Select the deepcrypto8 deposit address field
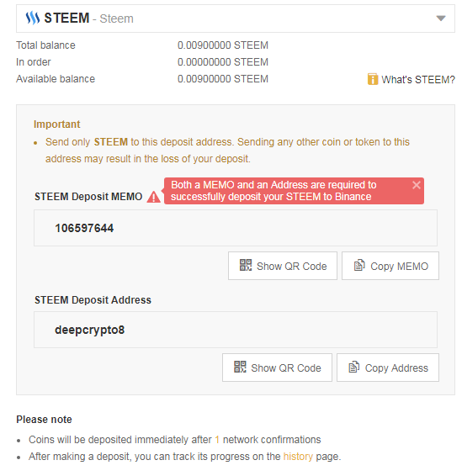This screenshot has height=476, width=462. tap(236, 330)
